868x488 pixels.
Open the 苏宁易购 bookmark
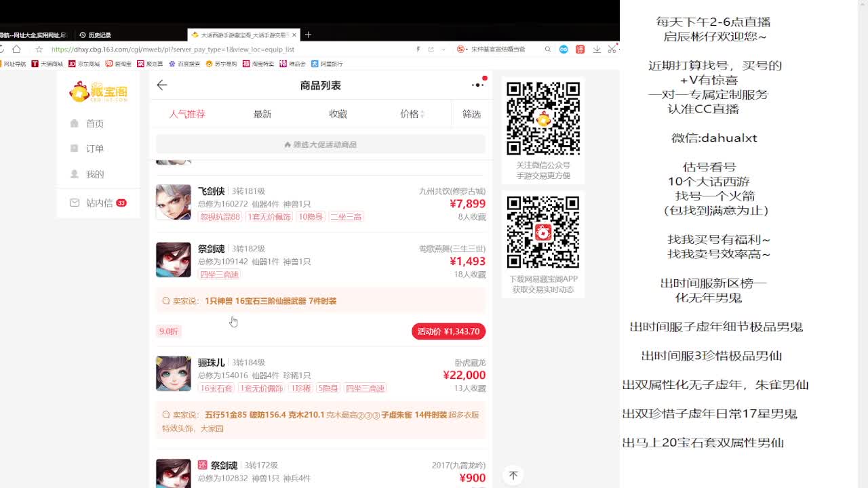221,64
